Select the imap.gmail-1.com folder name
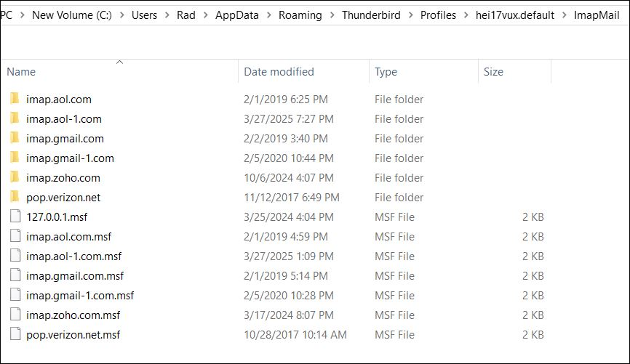 click(70, 158)
